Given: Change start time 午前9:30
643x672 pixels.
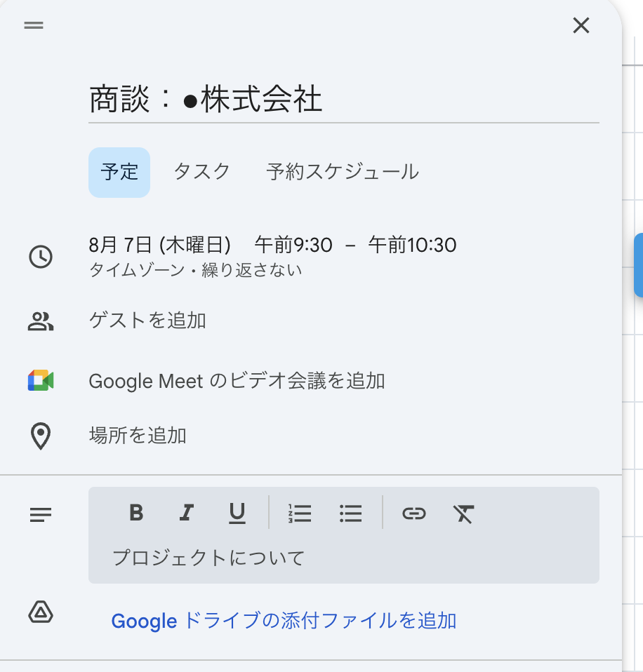Looking at the screenshot, I should (x=293, y=245).
